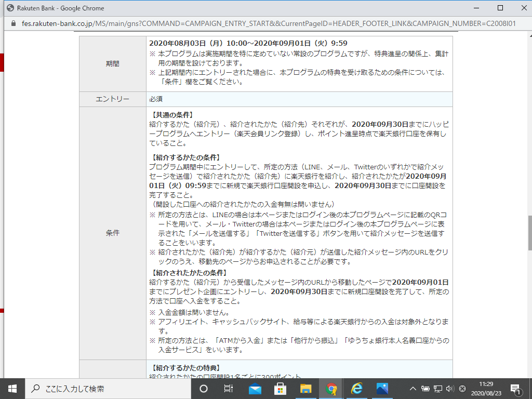532x399 pixels.
Task: Click the 必須 cell text
Action: tap(156, 99)
